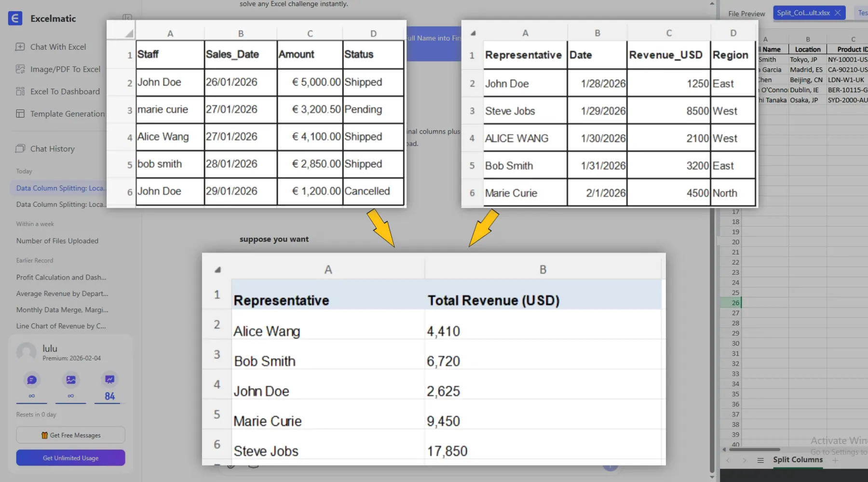Select row 26 header in spreadsheet preview
The image size is (868, 482).
[735, 303]
